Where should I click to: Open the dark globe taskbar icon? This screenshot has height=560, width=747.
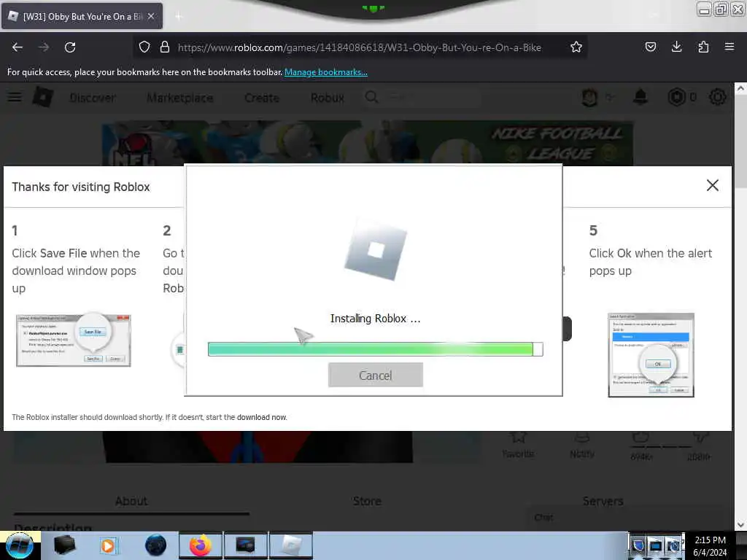click(x=156, y=545)
